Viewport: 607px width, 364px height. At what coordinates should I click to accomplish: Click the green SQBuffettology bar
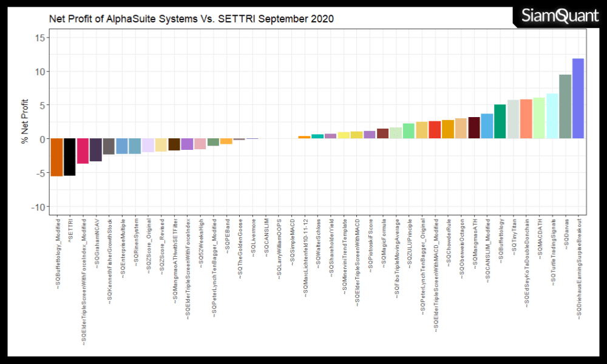(x=500, y=121)
